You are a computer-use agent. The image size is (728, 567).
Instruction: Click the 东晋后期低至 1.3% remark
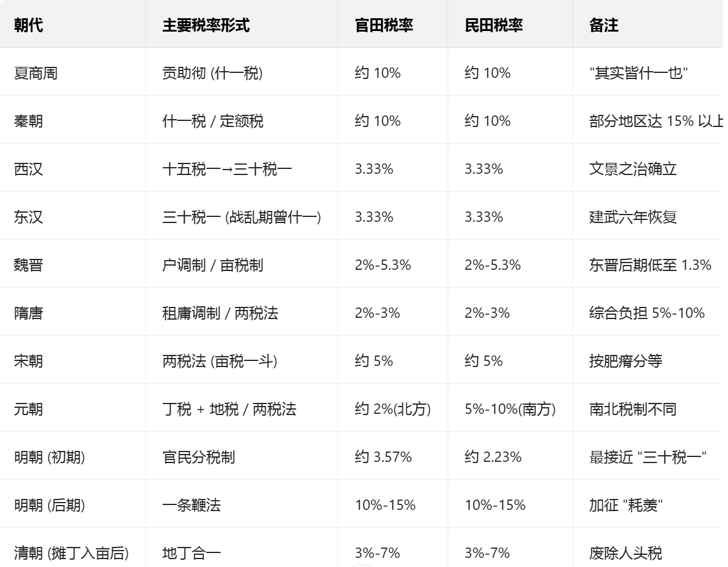pos(650,265)
